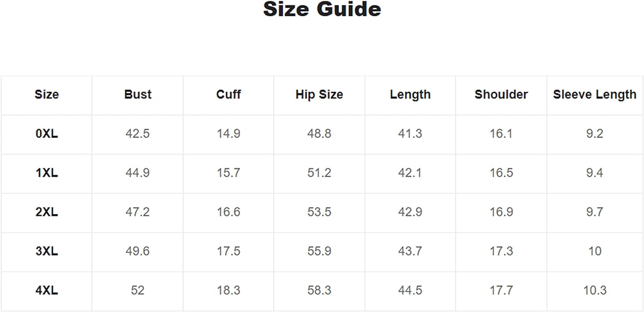Click the 2XL cuff value 16.6
This screenshot has width=644, height=312.
(x=228, y=212)
